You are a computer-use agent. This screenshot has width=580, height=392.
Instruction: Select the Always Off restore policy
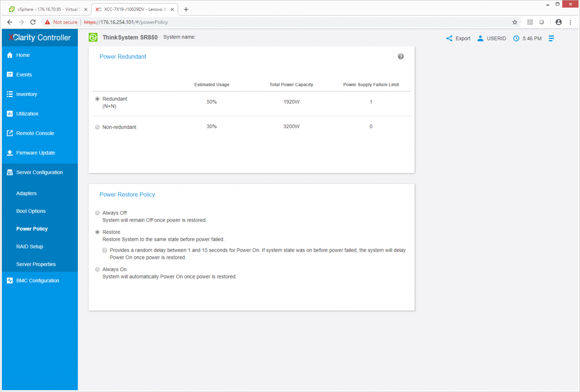point(98,213)
